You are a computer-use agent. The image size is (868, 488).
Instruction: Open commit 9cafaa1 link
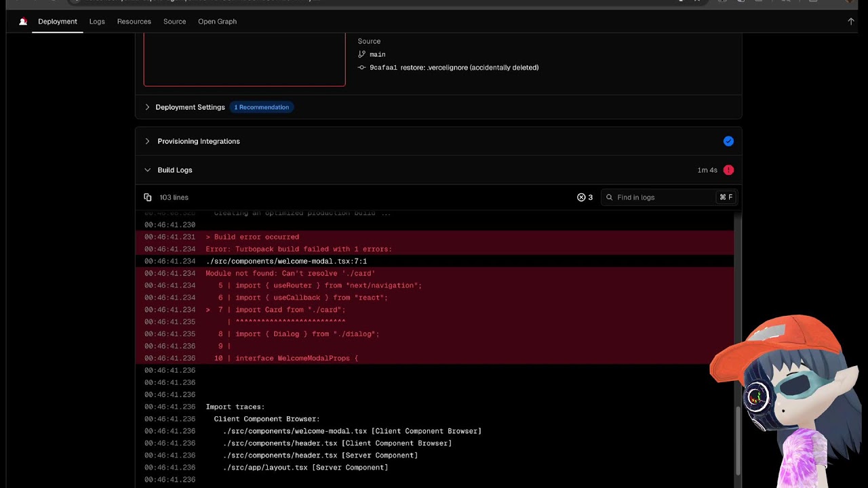[383, 68]
